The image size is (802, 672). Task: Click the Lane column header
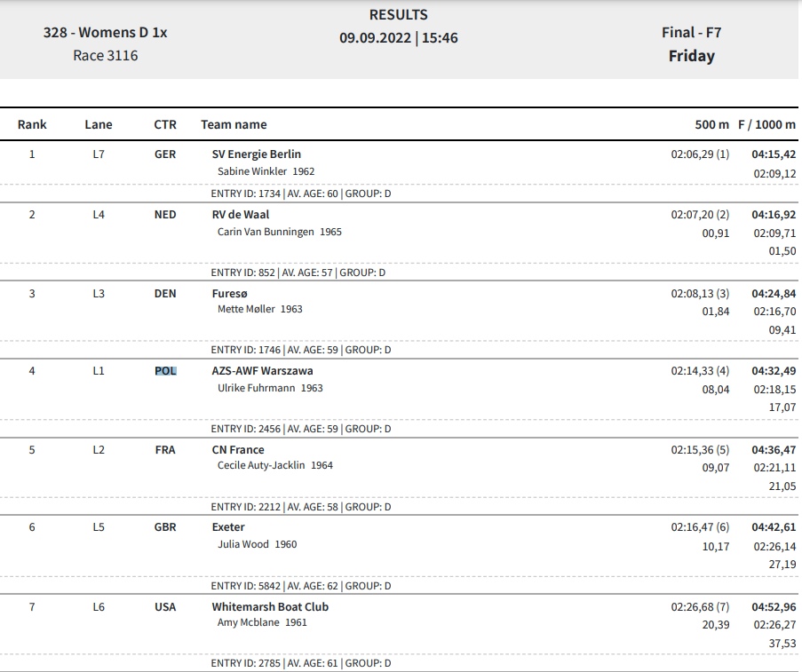99,124
